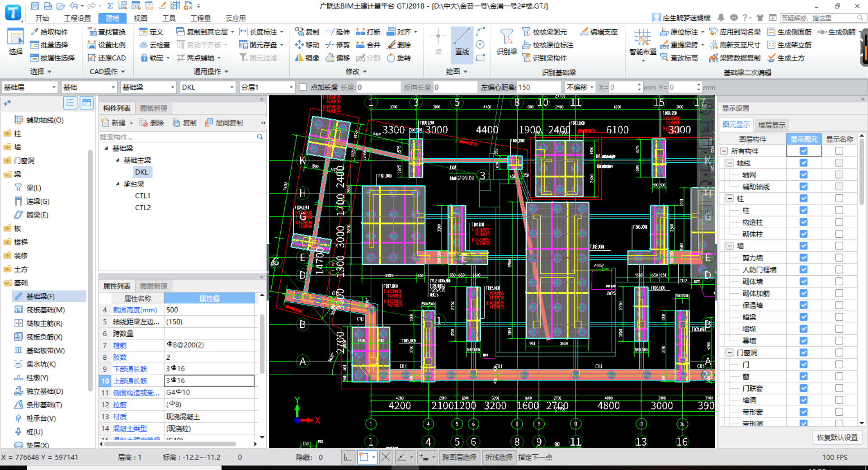The image size is (868, 470).
Task: Switch to the 楼层显示 tab
Action: (x=772, y=125)
